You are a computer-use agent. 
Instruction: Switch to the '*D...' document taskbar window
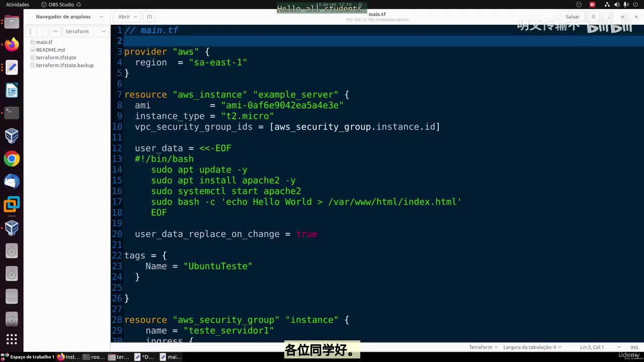(x=144, y=357)
